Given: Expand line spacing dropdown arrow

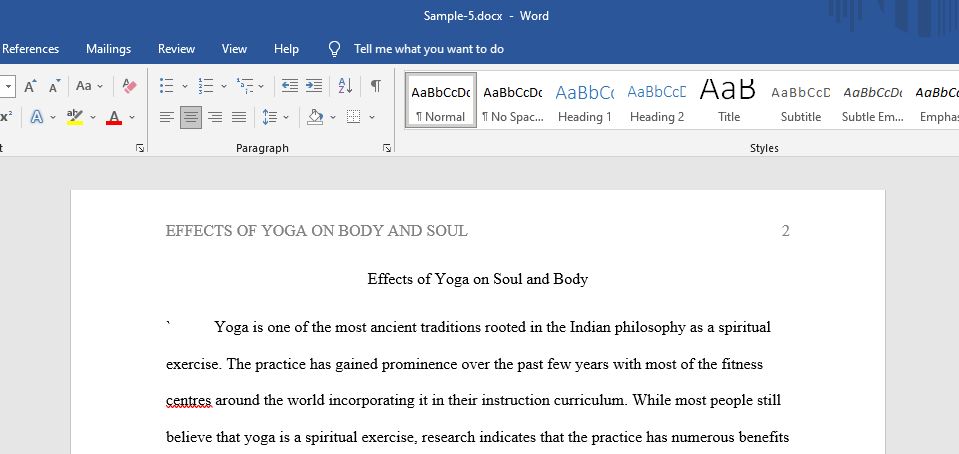Looking at the screenshot, I should point(286,117).
